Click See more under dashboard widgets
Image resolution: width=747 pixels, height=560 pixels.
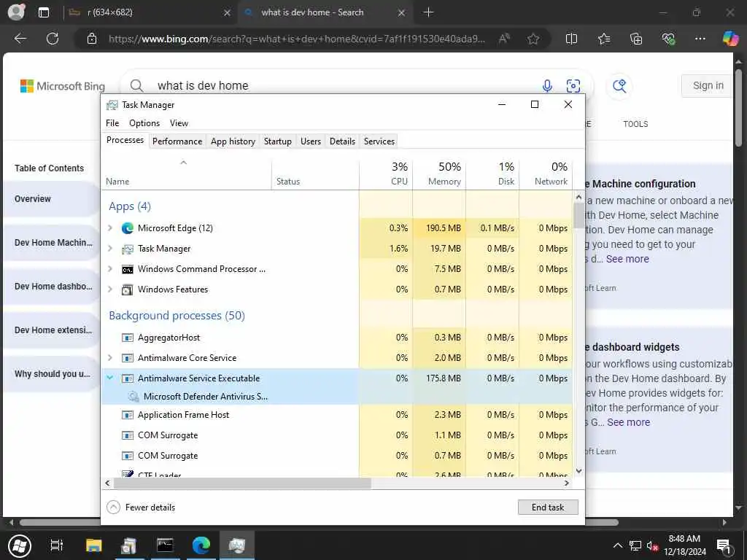pos(628,422)
